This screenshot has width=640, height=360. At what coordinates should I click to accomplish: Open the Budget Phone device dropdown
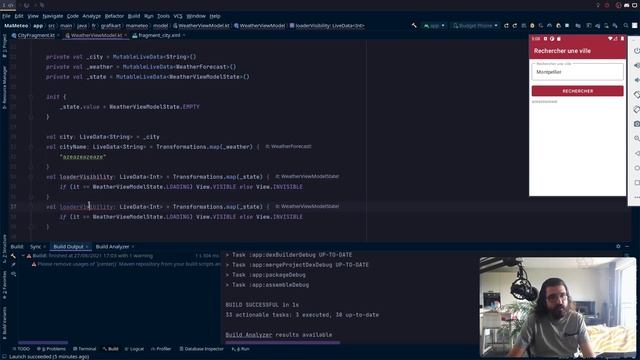[475, 25]
